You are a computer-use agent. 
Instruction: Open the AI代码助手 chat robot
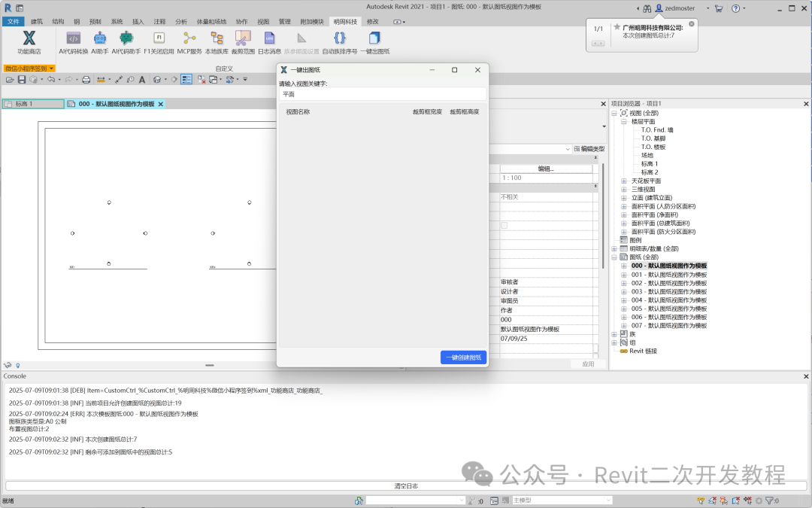pyautogui.click(x=126, y=42)
